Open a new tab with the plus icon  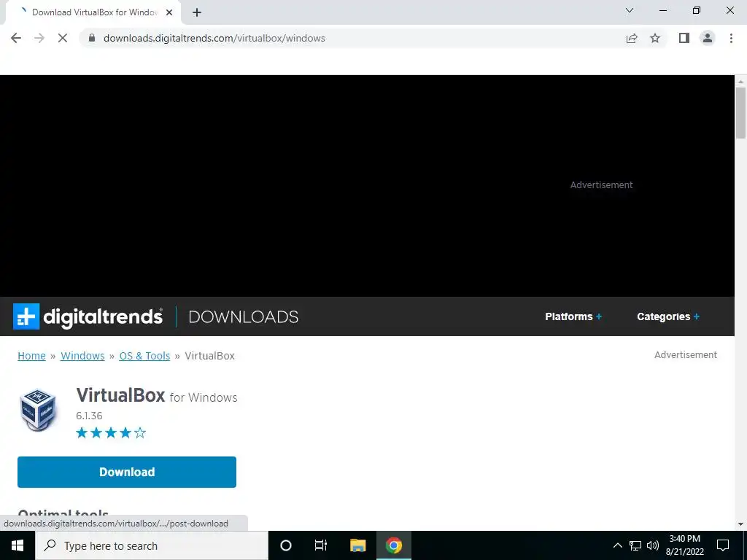click(197, 12)
